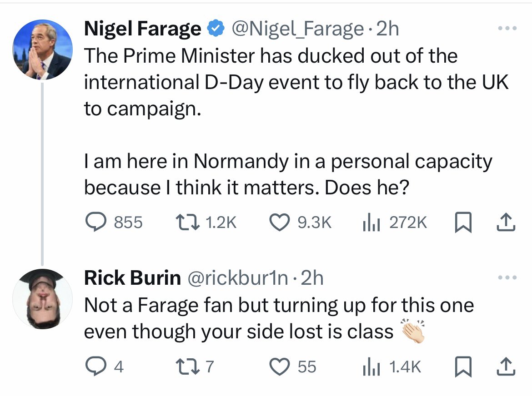Open Rick Burin's profile via display name

[132, 278]
